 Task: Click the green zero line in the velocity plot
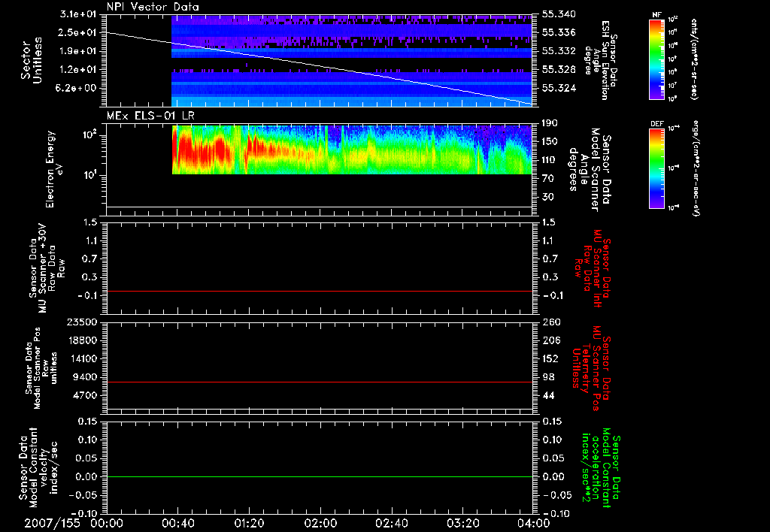point(319,476)
